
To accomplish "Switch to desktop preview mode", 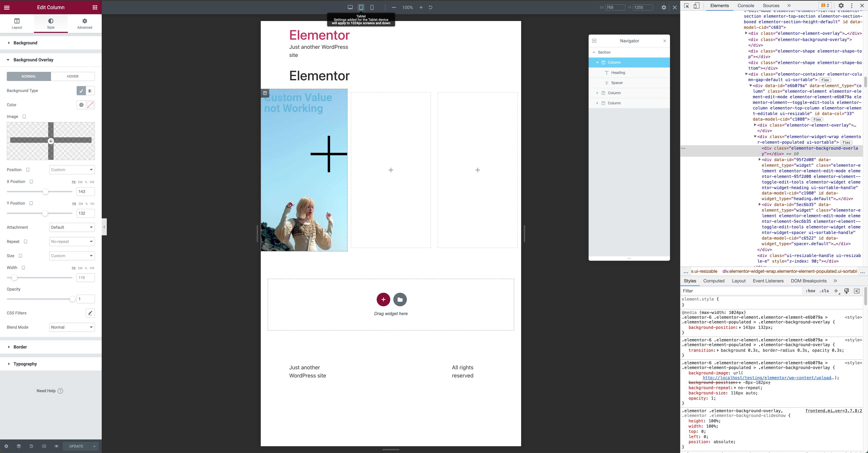I will 350,7.
